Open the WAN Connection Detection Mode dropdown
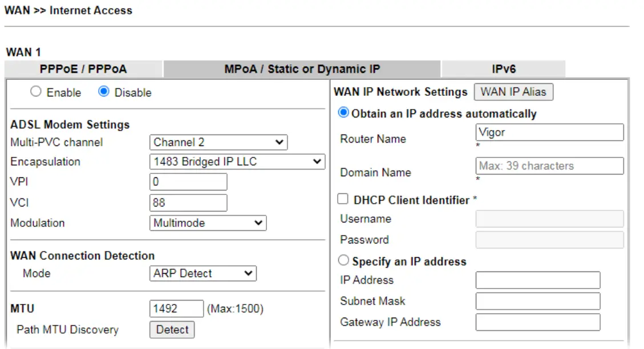 coord(202,273)
